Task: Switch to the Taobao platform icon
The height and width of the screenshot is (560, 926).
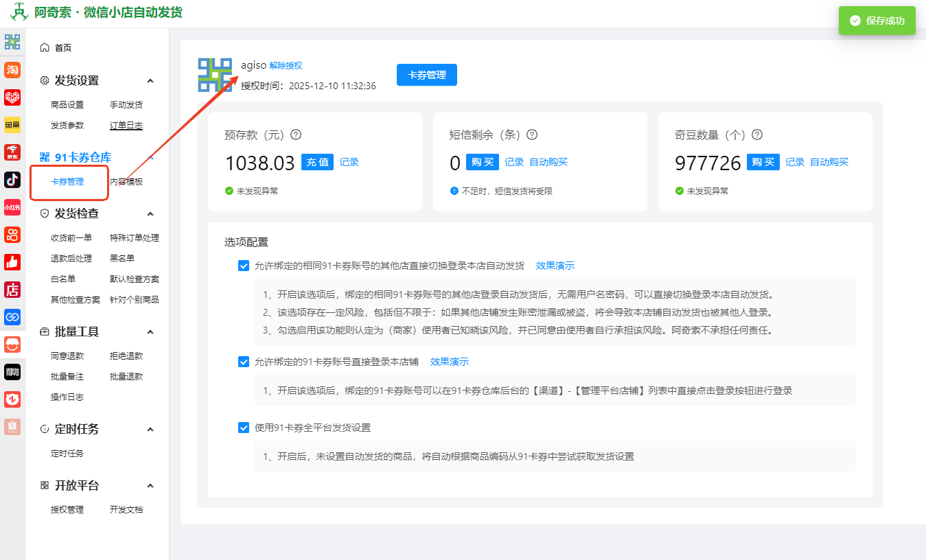Action: coord(12,70)
